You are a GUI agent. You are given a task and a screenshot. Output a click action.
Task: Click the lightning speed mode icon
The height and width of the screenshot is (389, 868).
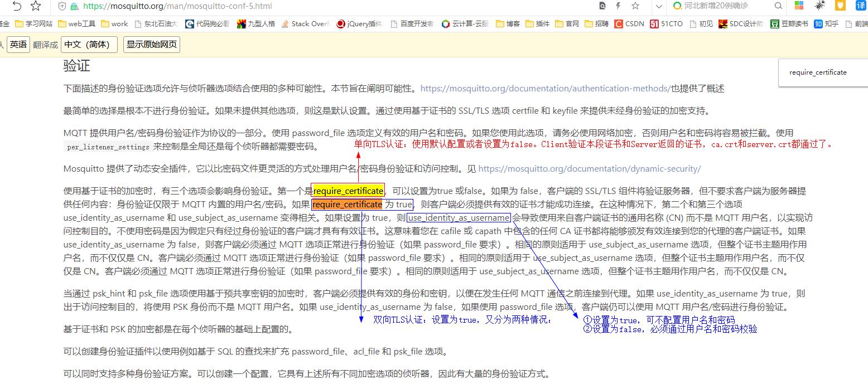[618, 6]
